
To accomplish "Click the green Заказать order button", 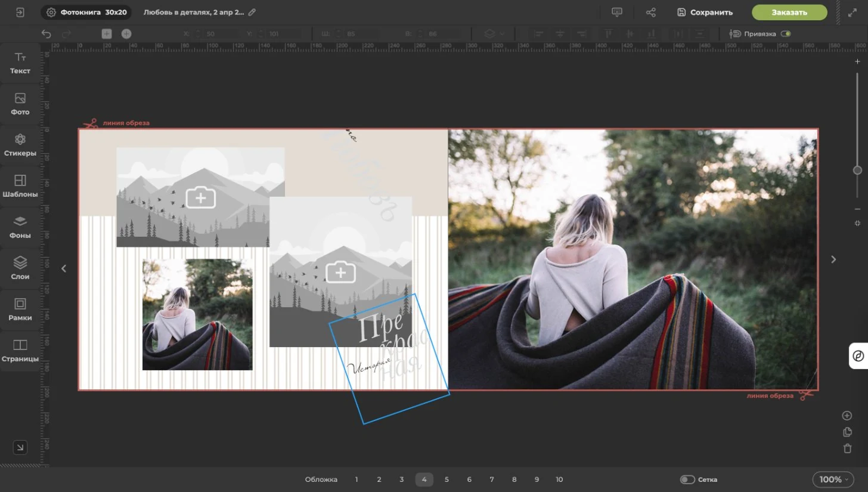I will 789,12.
